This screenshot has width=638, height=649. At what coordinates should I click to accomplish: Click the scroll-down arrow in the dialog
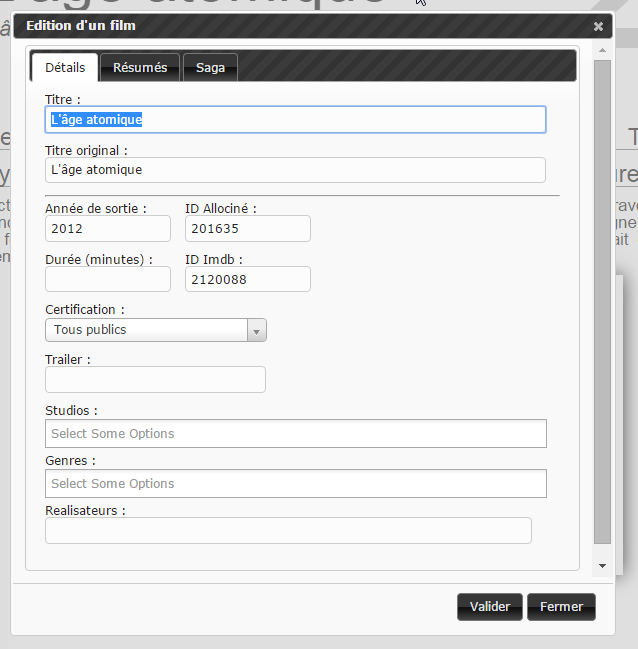pyautogui.click(x=602, y=565)
